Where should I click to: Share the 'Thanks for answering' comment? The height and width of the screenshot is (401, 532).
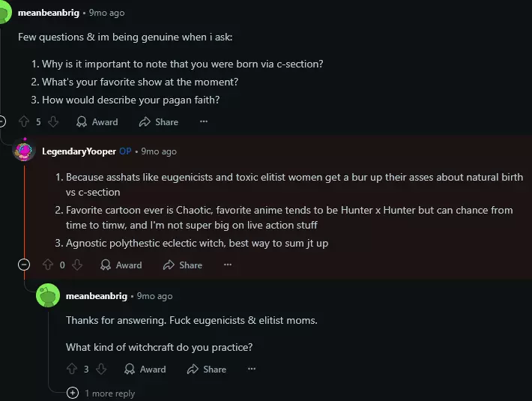(x=207, y=369)
